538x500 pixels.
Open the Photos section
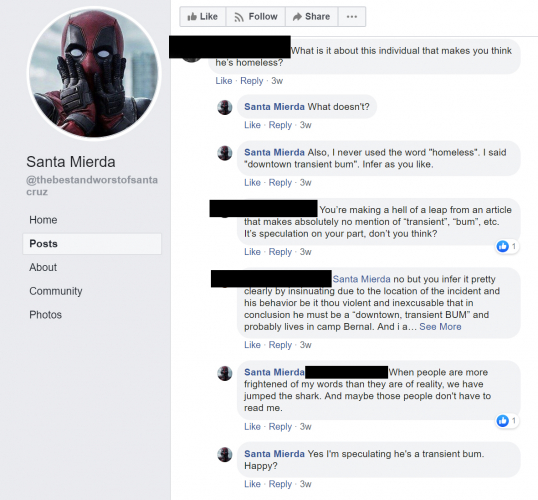[x=45, y=315]
